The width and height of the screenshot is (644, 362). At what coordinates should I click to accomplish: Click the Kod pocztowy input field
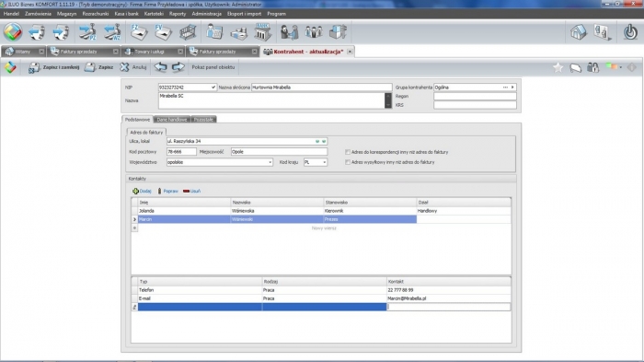[181, 152]
